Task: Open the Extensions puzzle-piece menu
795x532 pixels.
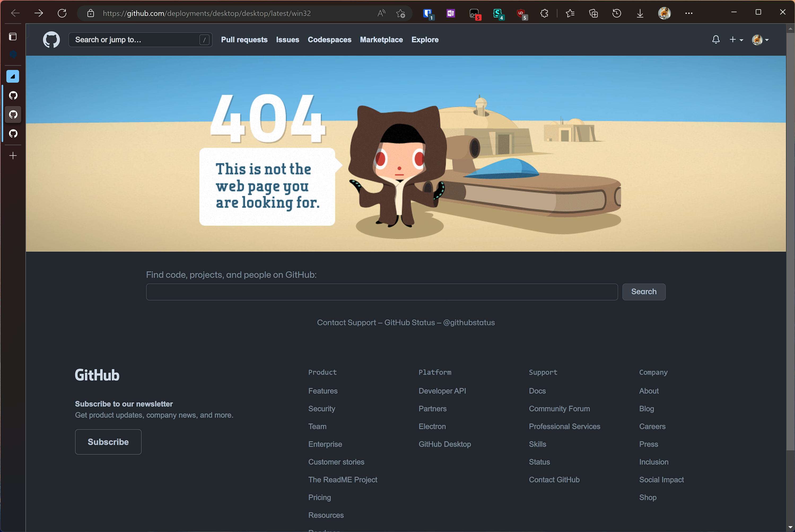Action: point(544,13)
